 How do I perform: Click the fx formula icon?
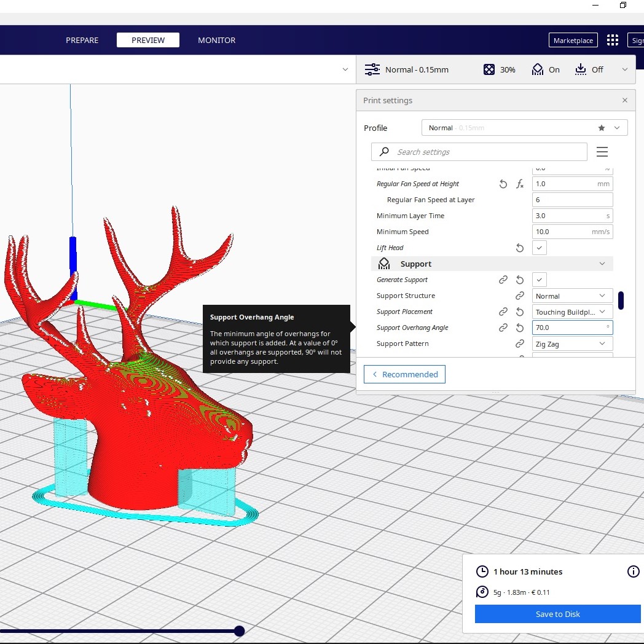click(520, 184)
